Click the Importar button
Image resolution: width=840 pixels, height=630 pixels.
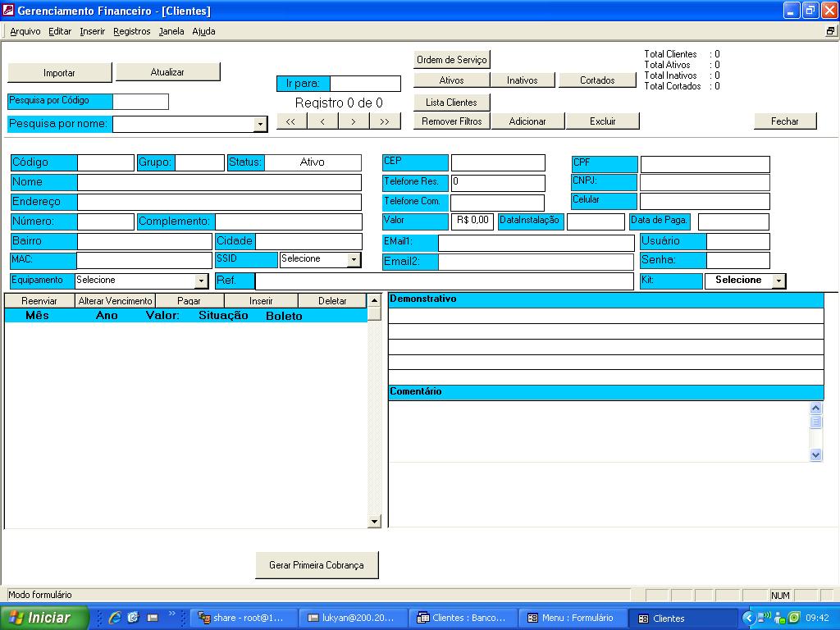[x=59, y=73]
